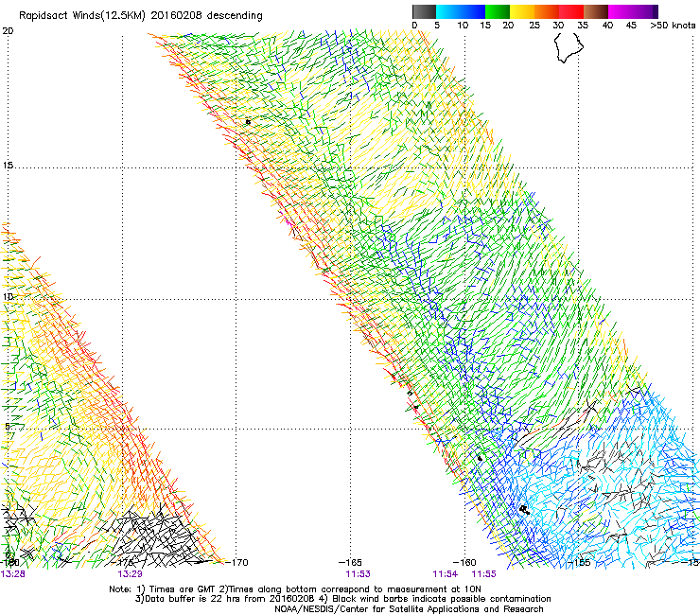Click the '-165' longitude label
The image size is (700, 615).
(350, 562)
